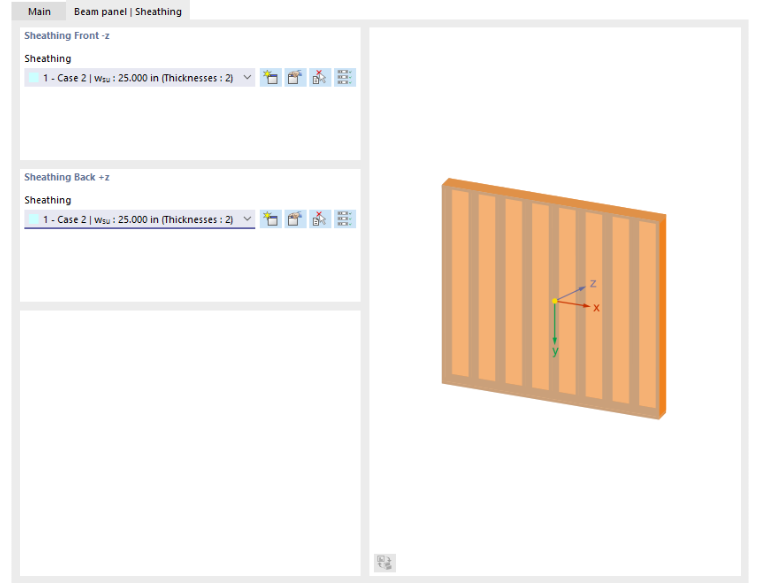Click the green y axis label

555,351
